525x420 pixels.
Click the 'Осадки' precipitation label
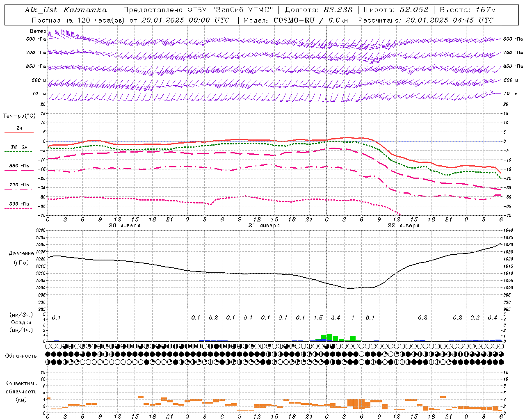pos(21,323)
